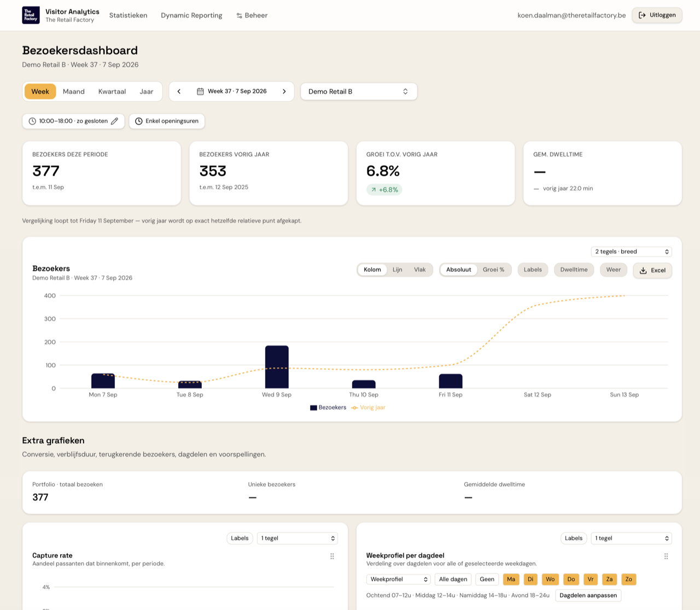Download the Excel export
The image size is (700, 610).
652,270
